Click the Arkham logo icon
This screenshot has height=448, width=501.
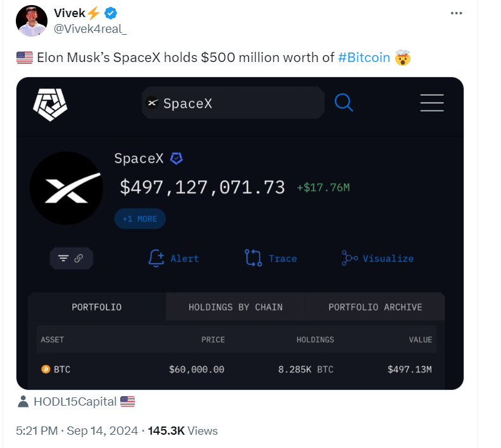50,103
